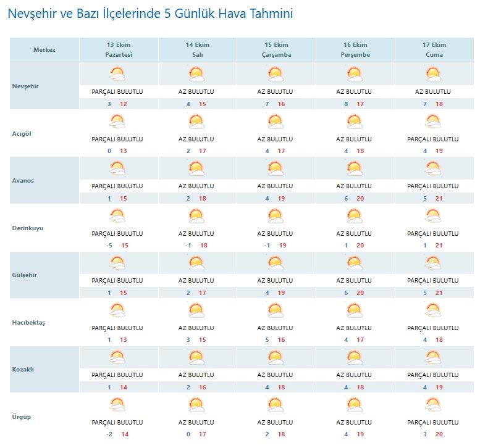The height and width of the screenshot is (448, 480).
Task: Click the Merkez column header
Action: (x=44, y=50)
